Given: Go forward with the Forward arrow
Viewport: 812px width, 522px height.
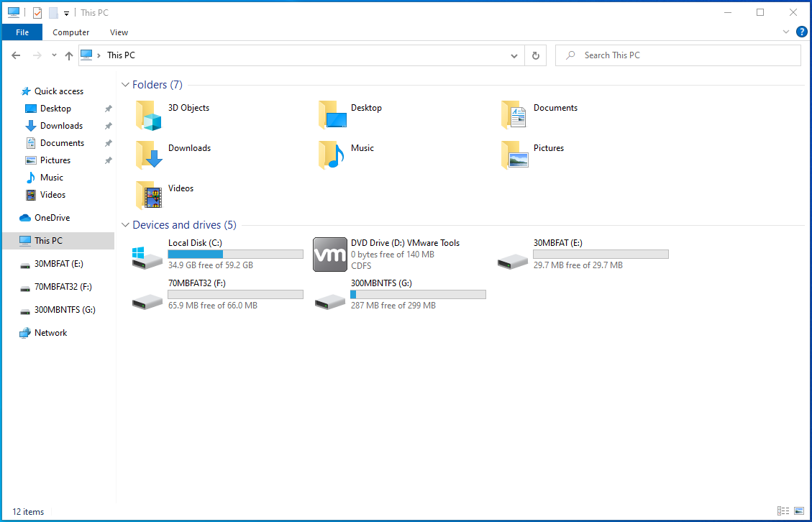Looking at the screenshot, I should [37, 55].
